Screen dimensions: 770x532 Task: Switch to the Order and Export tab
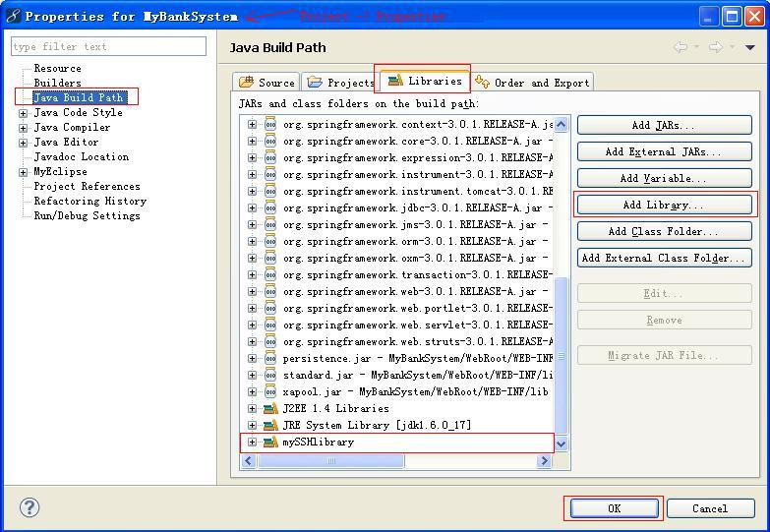click(x=532, y=83)
